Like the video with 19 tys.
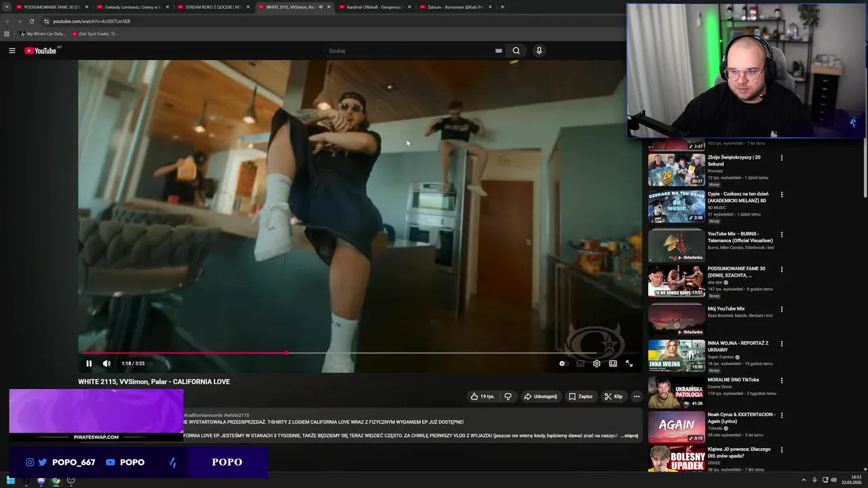 483,396
